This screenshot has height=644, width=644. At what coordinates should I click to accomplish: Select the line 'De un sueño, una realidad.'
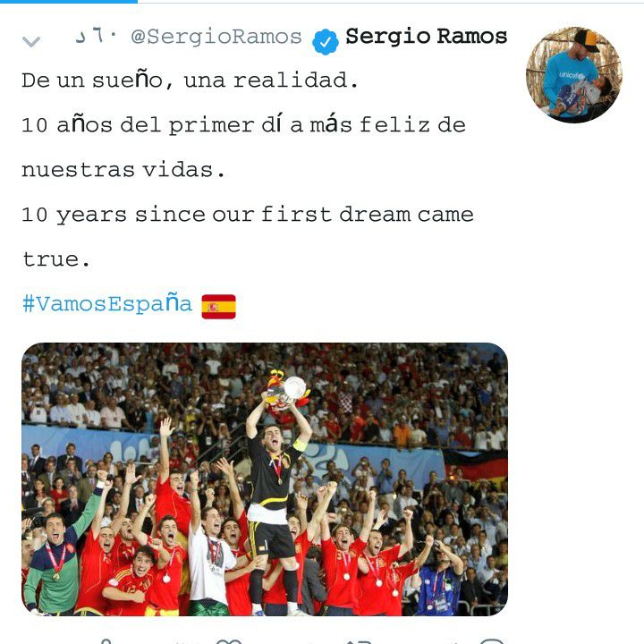(190, 80)
